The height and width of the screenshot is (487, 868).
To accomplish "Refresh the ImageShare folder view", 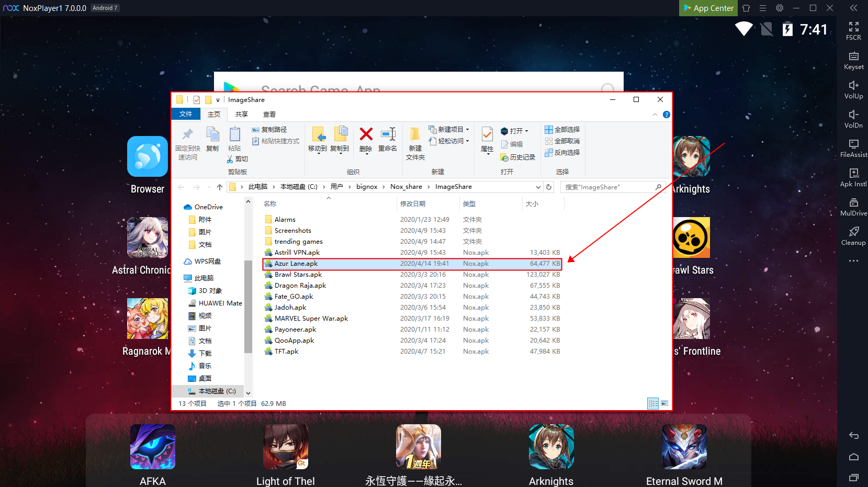I will click(x=549, y=187).
